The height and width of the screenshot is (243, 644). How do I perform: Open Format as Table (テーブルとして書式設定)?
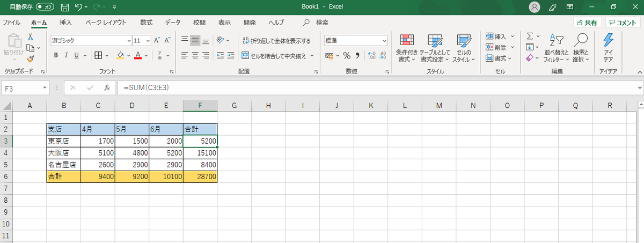click(x=434, y=48)
